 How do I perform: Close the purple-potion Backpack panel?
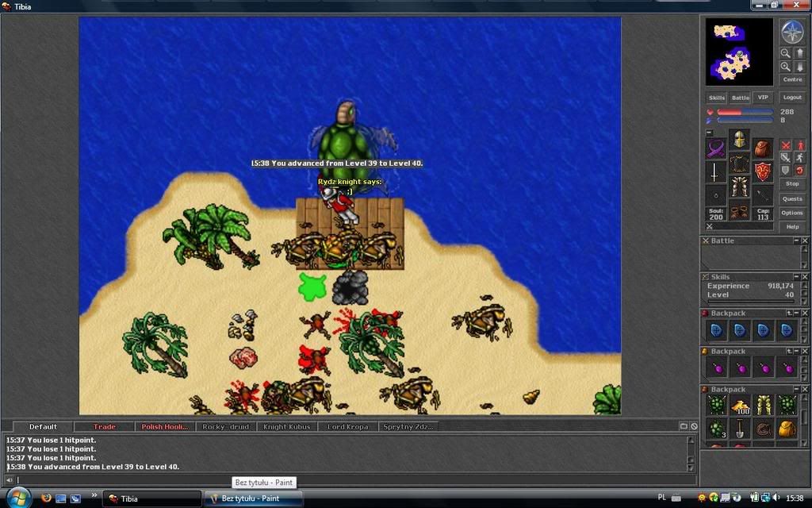tap(805, 351)
